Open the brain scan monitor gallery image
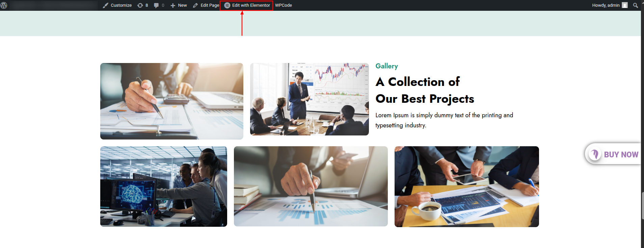Viewport: 644px width, 248px height. [164, 186]
